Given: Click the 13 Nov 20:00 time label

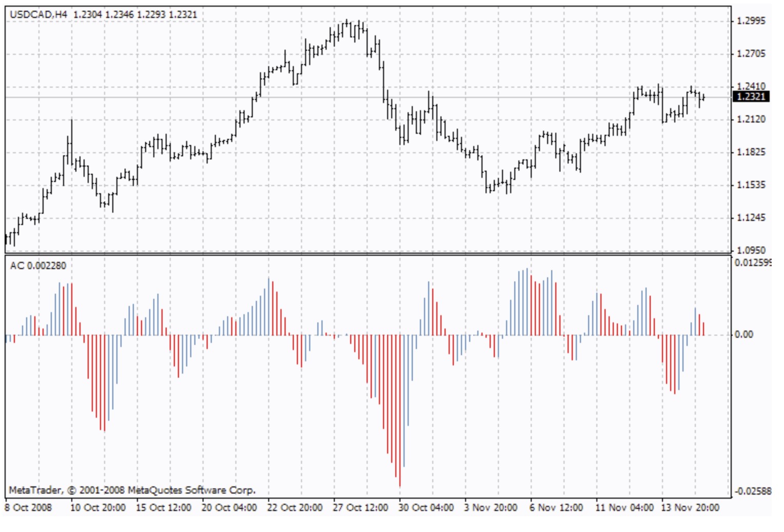Looking at the screenshot, I should pyautogui.click(x=690, y=508).
